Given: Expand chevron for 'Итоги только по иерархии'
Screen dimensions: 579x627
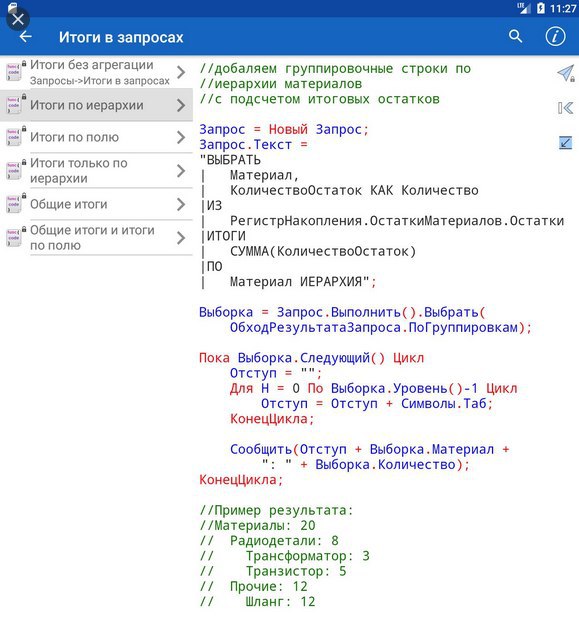Looking at the screenshot, I should (x=181, y=171).
